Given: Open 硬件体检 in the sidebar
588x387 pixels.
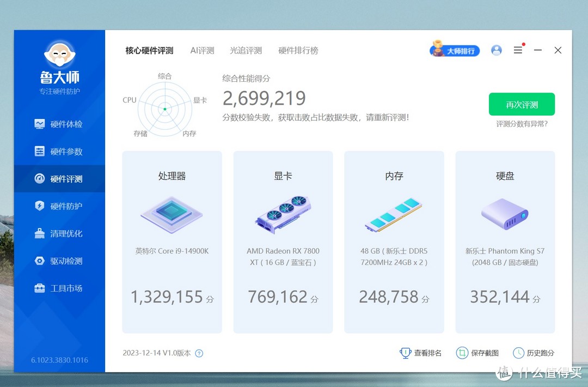Looking at the screenshot, I should click(59, 124).
